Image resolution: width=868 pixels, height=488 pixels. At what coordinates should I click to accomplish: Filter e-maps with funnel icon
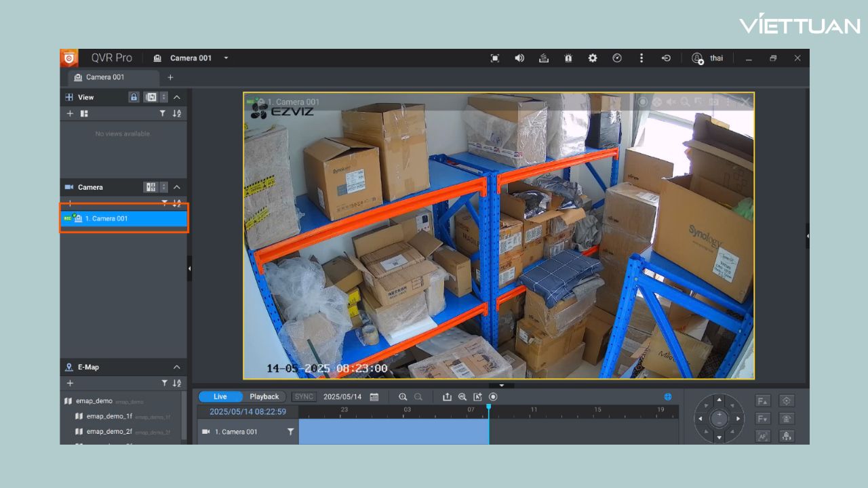(163, 383)
